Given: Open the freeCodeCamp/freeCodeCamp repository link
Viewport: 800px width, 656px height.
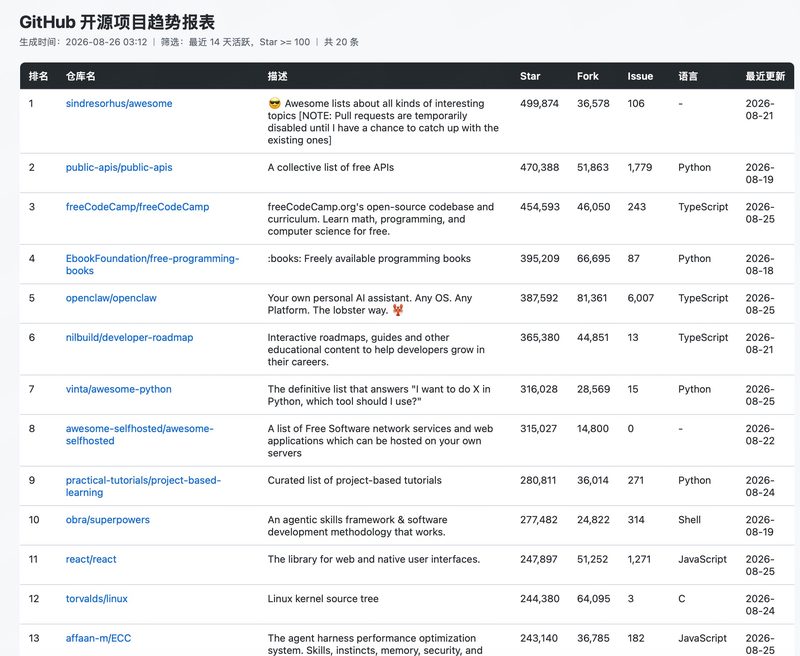Looking at the screenshot, I should [137, 207].
